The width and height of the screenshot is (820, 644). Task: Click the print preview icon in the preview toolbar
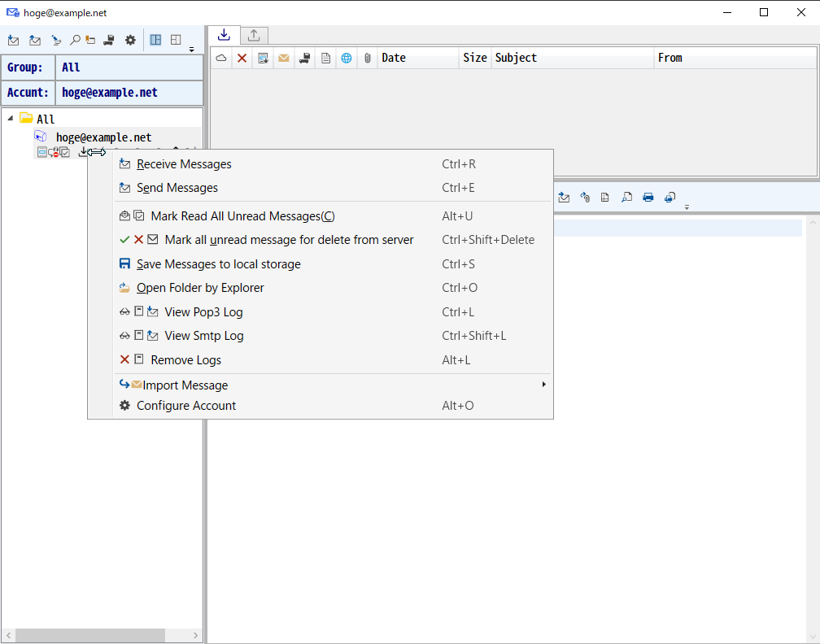pos(670,197)
